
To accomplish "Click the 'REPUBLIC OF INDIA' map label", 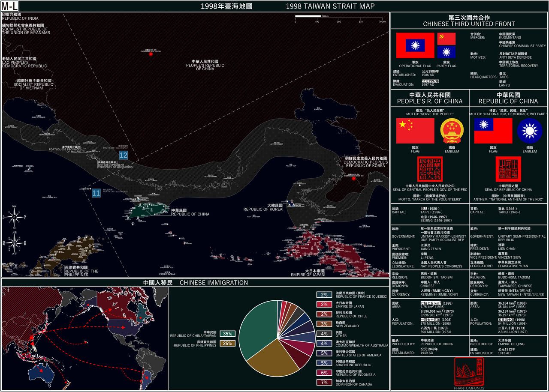I will pos(20,18).
